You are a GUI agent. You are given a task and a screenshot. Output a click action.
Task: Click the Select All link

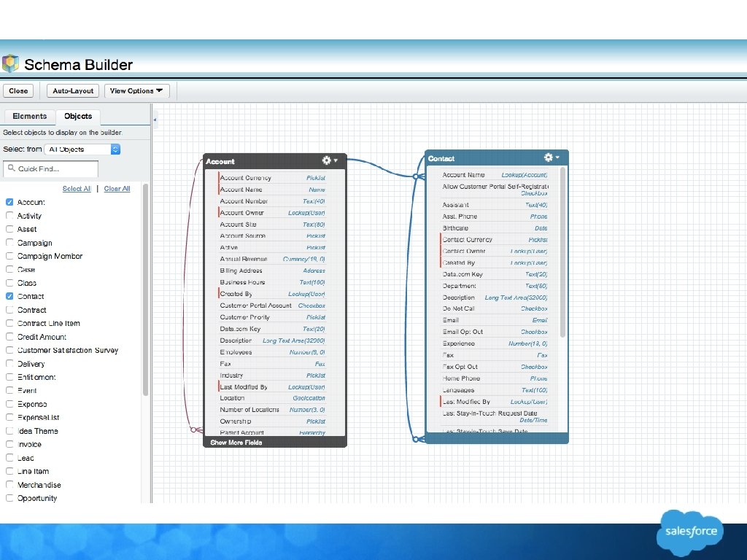(77, 189)
